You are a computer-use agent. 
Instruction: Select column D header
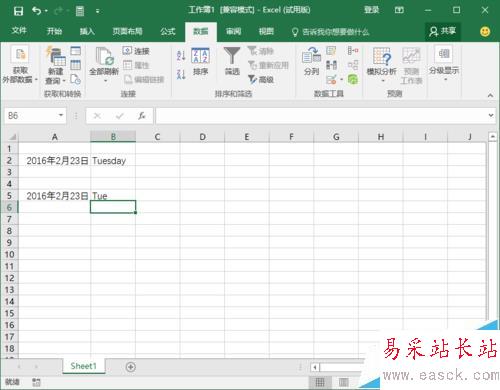(x=202, y=137)
